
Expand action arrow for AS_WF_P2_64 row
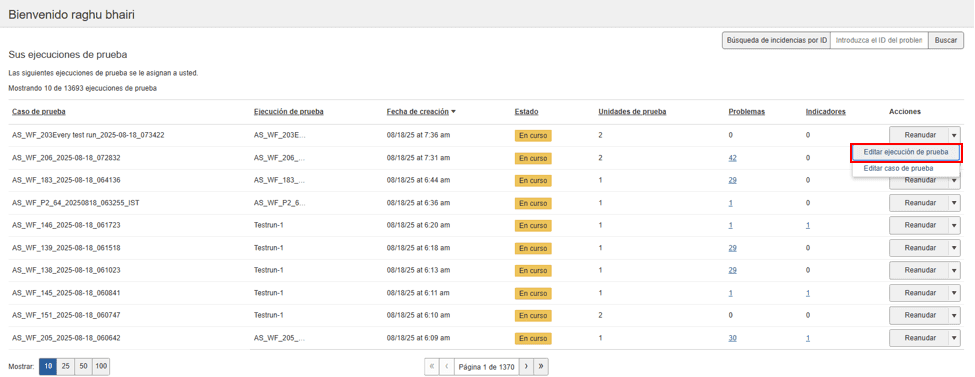pyautogui.click(x=954, y=203)
